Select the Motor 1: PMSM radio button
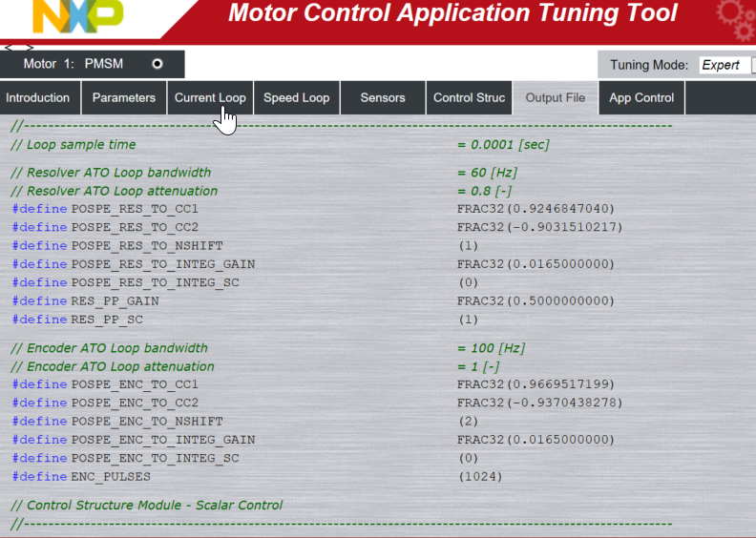 tap(157, 64)
